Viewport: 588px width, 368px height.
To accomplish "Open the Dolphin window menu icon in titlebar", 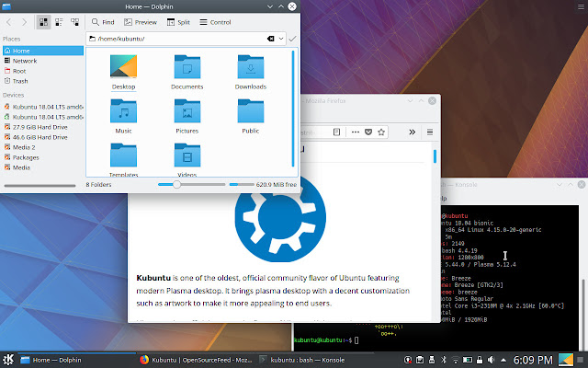I will coord(6,6).
